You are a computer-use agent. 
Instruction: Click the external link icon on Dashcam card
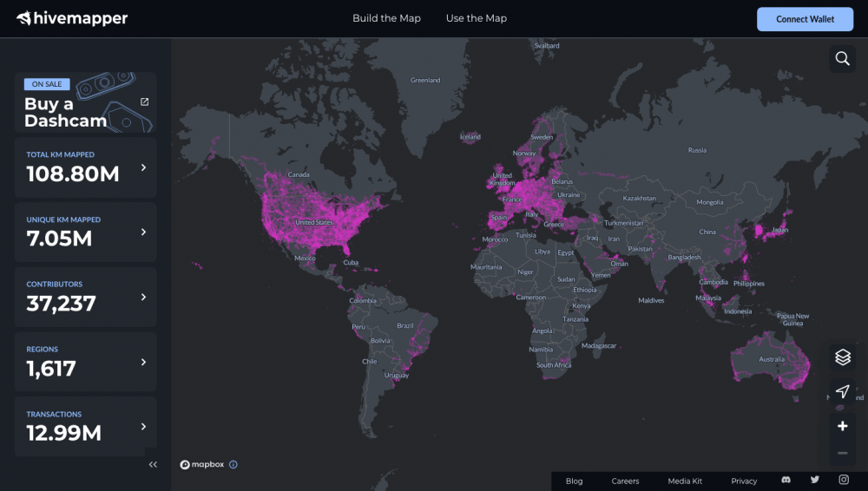(x=144, y=101)
